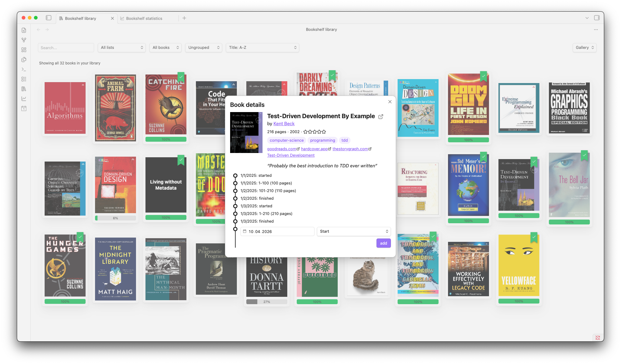Open The Bell Jar book cover
This screenshot has width=621, height=364.
click(x=569, y=185)
